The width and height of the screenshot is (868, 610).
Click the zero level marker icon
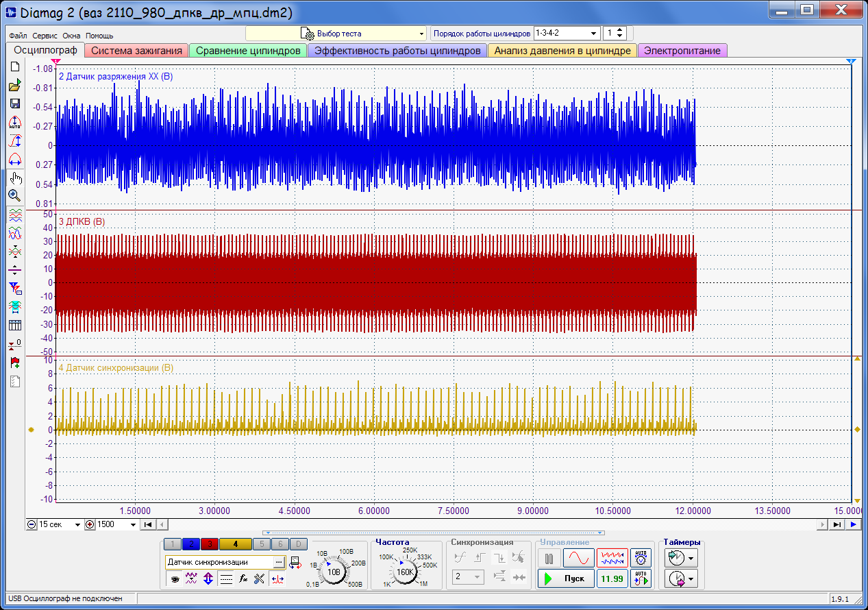pos(14,344)
